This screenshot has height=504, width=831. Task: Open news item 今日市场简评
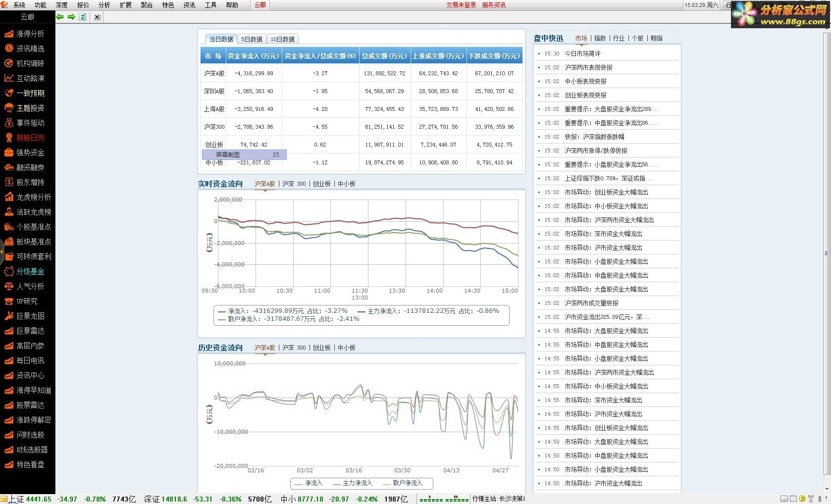582,53
